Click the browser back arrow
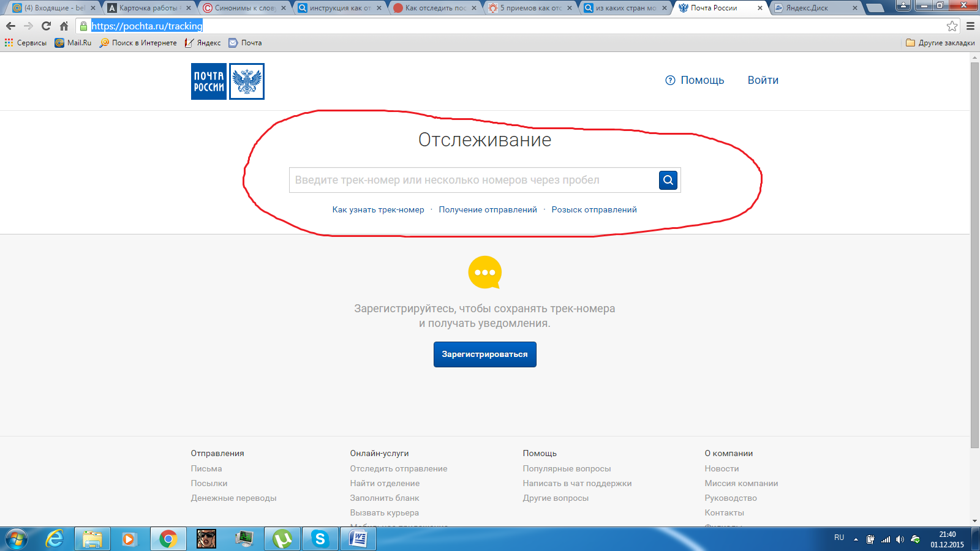 (x=10, y=26)
